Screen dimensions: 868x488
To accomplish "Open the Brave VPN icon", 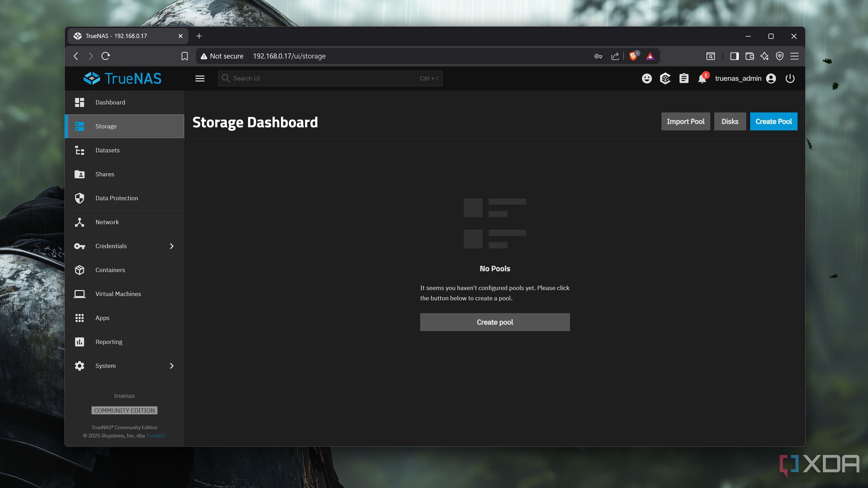I will pos(780,56).
